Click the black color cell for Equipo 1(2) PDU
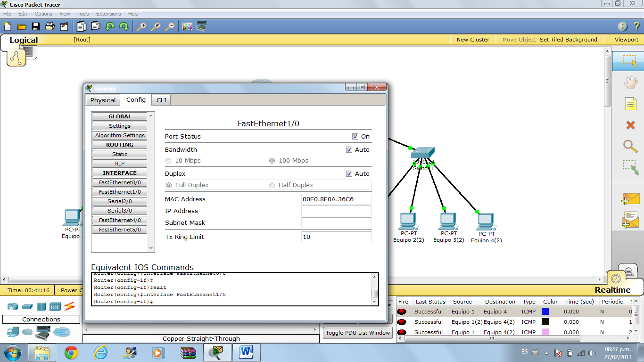This screenshot has height=362, width=644. pos(545,322)
